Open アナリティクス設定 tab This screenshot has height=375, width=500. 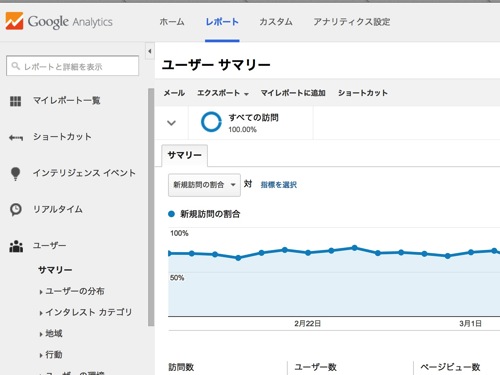pos(352,22)
